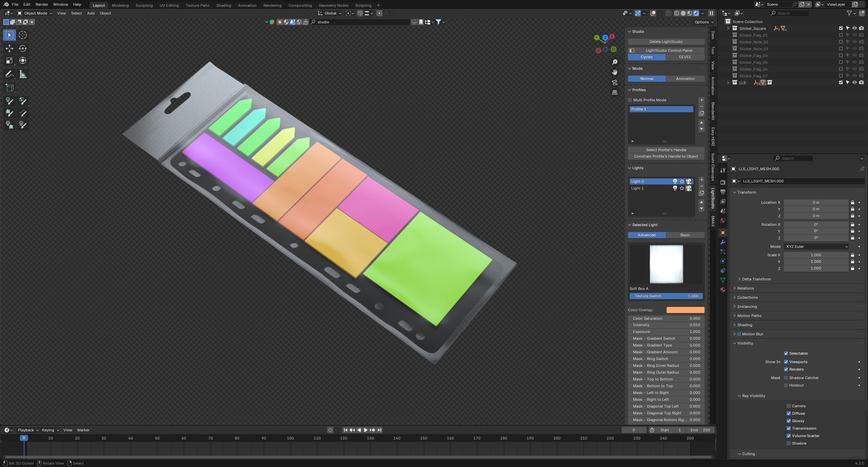Toggle Show In Renders checkbox
Screen dimensions: 868x467
click(786, 369)
